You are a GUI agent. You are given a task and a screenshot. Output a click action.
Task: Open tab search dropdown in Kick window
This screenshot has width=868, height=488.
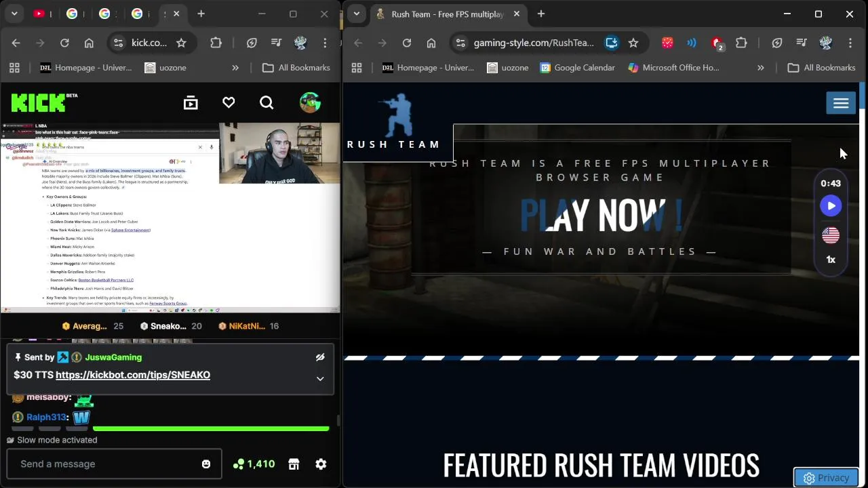tap(14, 14)
